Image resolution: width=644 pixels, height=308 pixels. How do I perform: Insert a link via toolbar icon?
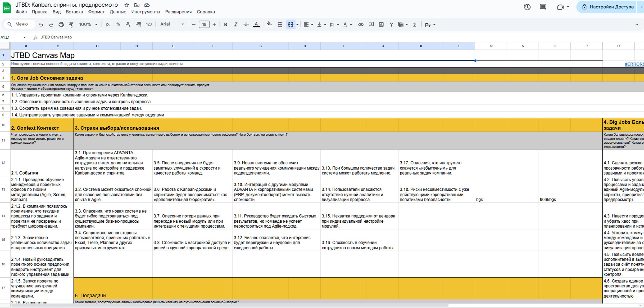361,24
